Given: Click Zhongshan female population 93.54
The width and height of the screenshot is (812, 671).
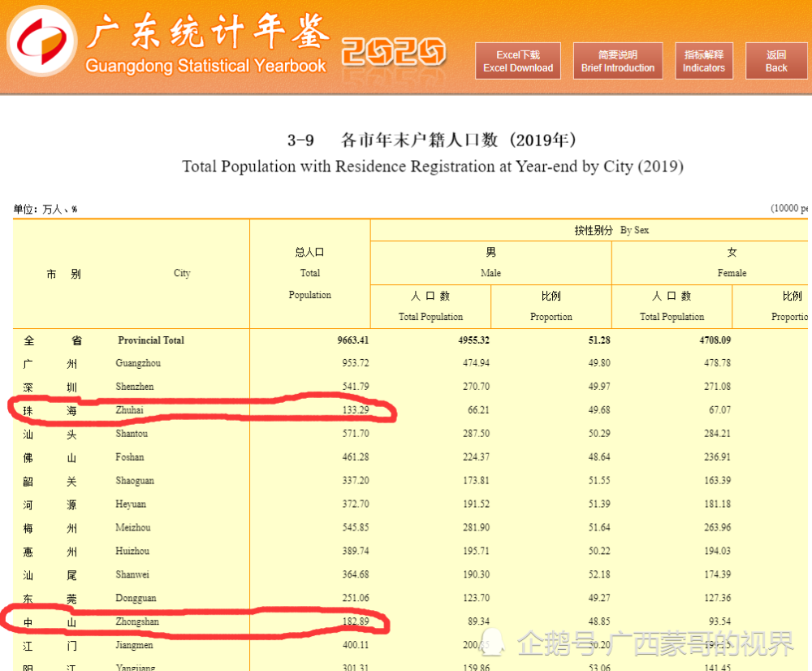Looking at the screenshot, I should [x=719, y=621].
